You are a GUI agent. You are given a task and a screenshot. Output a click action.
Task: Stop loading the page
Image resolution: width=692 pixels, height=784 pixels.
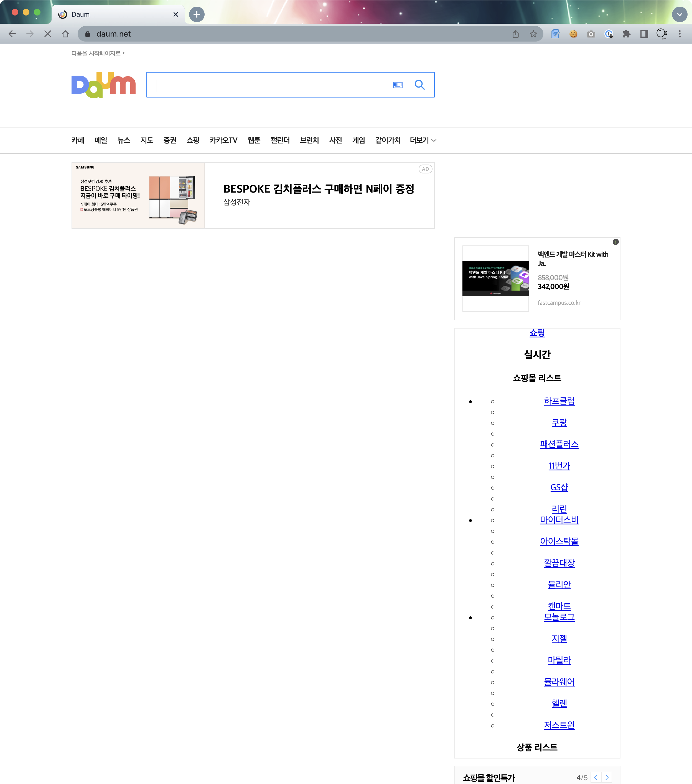(x=48, y=34)
